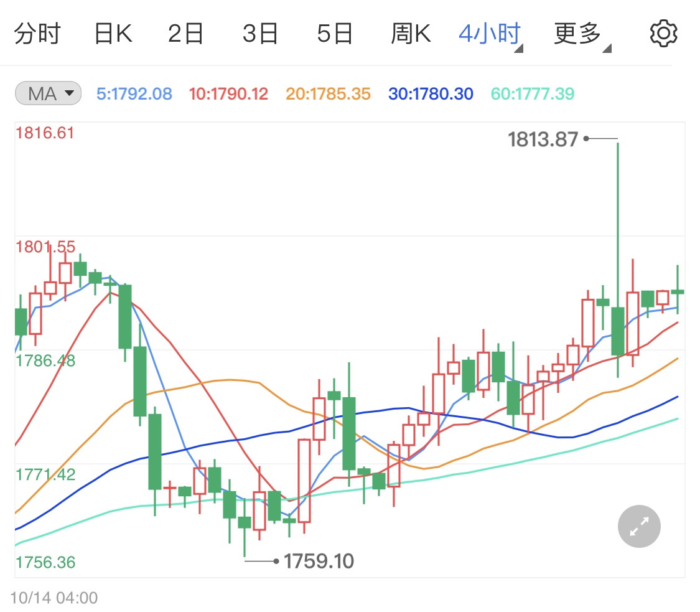
Task: Open chart settings gear icon
Action: [663, 33]
